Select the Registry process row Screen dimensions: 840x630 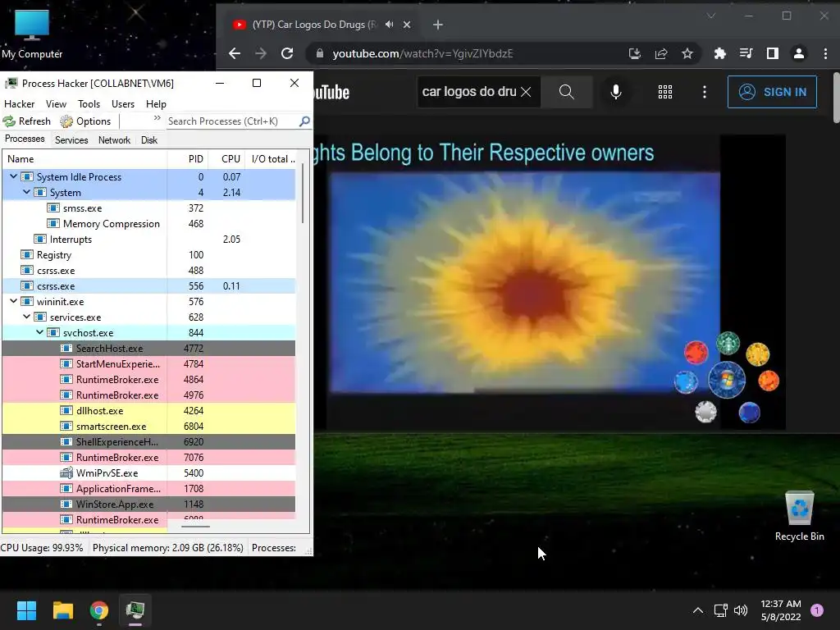[x=149, y=254]
